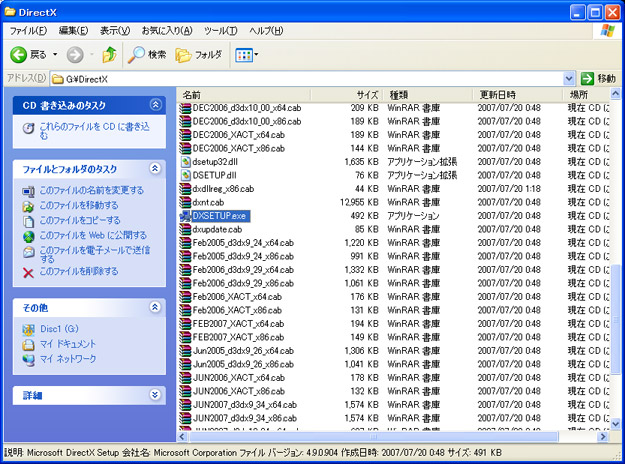625x464 pixels.
Task: Expand the 詳細 details panel
Action: pyautogui.click(x=155, y=395)
